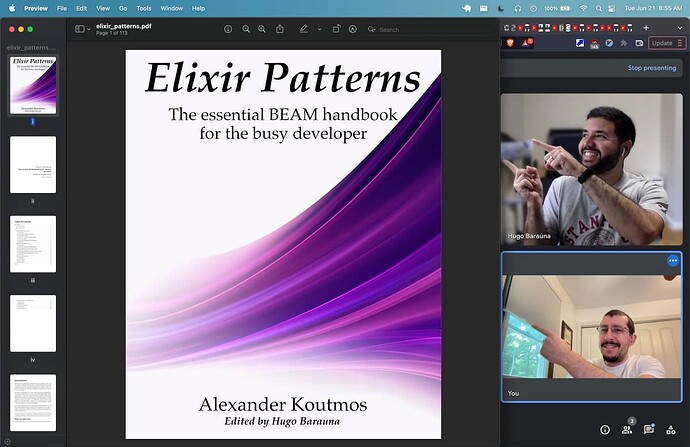Open the sidebar view options dropdown
The height and width of the screenshot is (447, 690).
pos(82,29)
